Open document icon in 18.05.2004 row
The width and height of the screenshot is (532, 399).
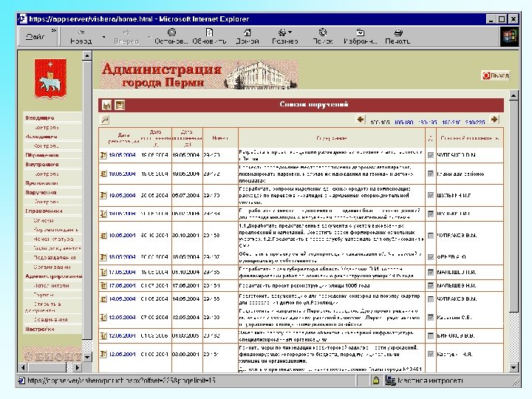[x=103, y=257]
